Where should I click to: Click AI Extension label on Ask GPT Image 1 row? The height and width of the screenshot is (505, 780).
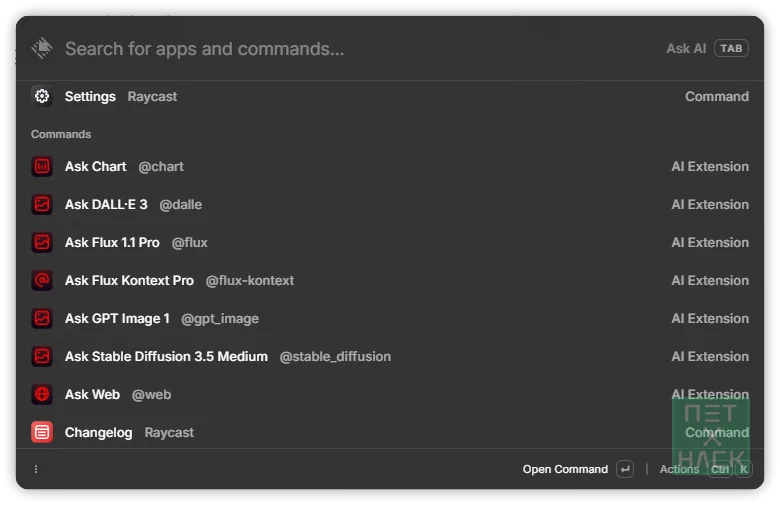point(710,318)
